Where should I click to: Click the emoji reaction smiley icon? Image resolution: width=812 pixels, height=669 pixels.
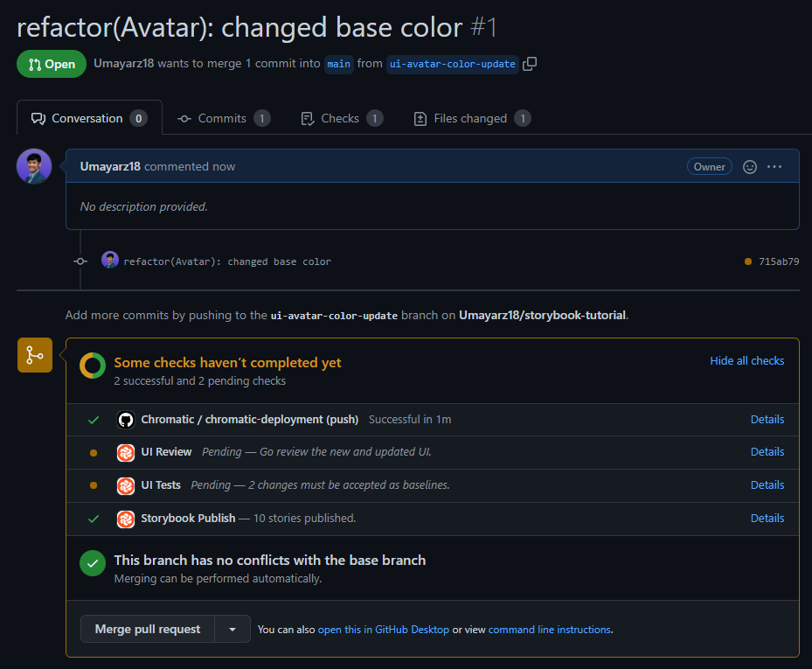[x=749, y=166]
